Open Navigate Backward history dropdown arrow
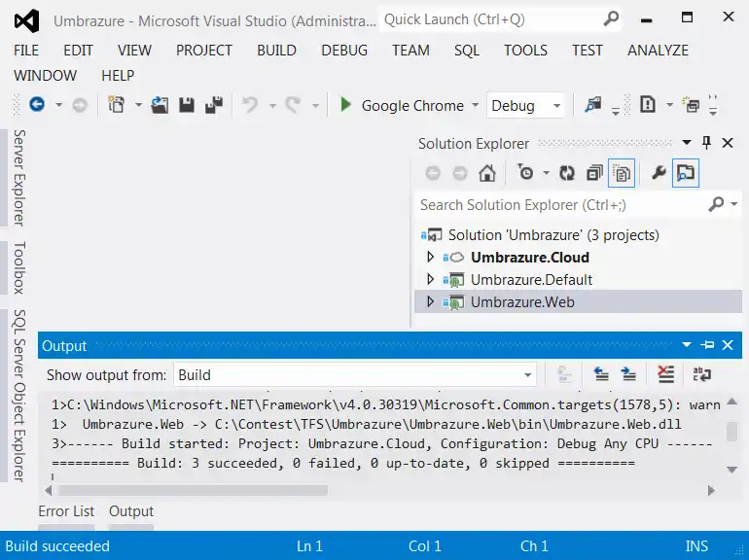The image size is (749, 560). pos(58,105)
